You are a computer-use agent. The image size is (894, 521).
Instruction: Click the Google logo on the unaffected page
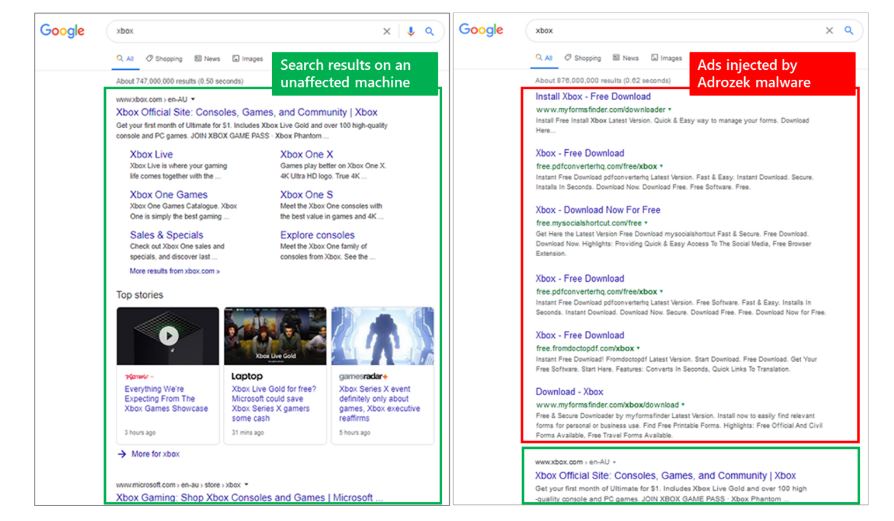pos(62,31)
